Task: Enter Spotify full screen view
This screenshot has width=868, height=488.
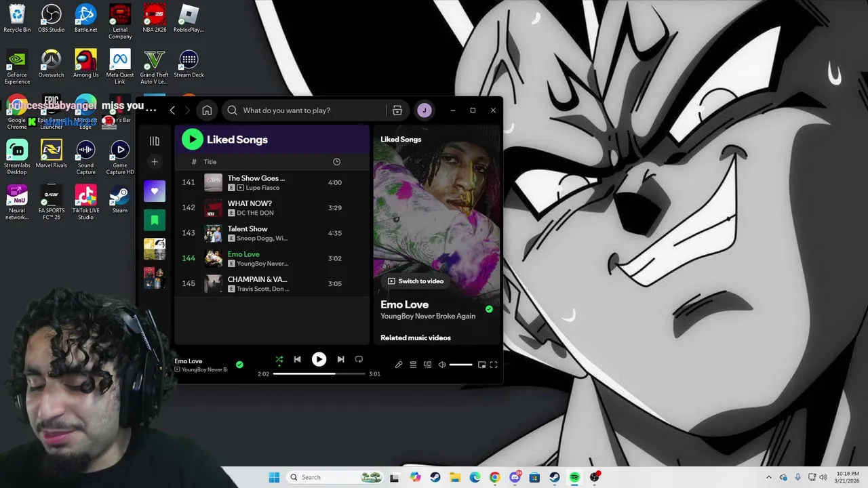Action: 494,365
